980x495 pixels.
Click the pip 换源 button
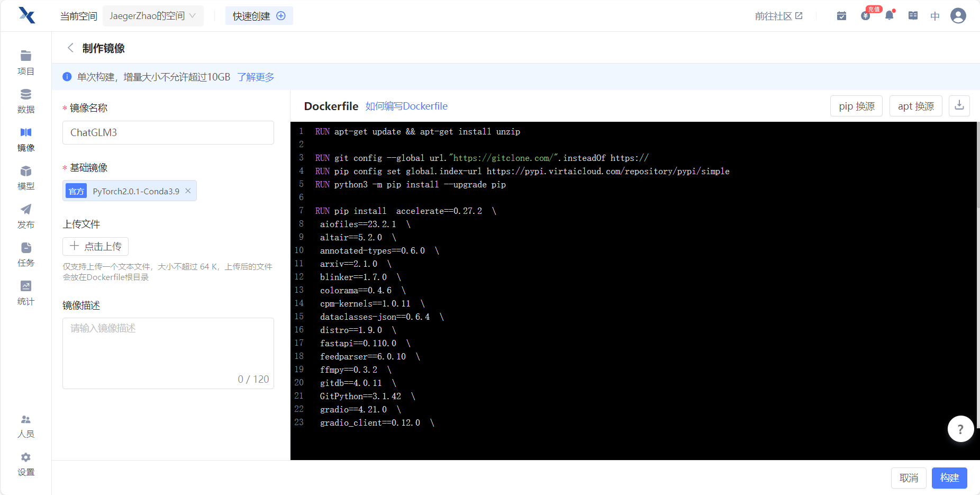[856, 106]
